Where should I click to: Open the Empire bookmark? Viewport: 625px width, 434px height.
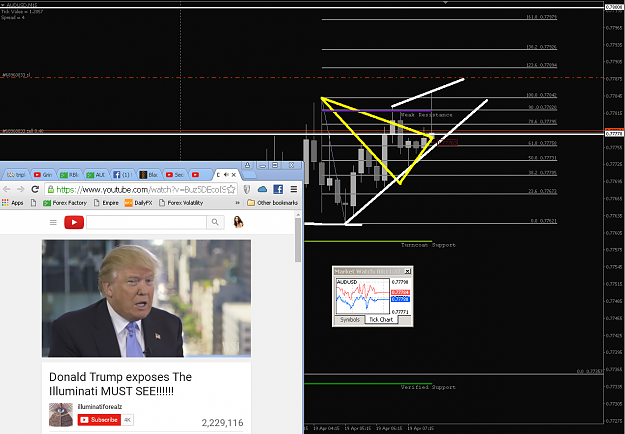coord(106,203)
